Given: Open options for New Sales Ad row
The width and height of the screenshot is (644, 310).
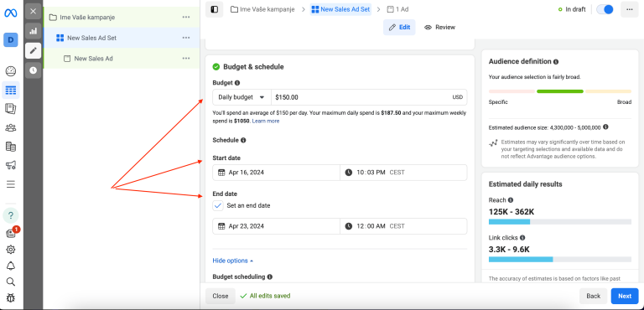Looking at the screenshot, I should click(186, 59).
